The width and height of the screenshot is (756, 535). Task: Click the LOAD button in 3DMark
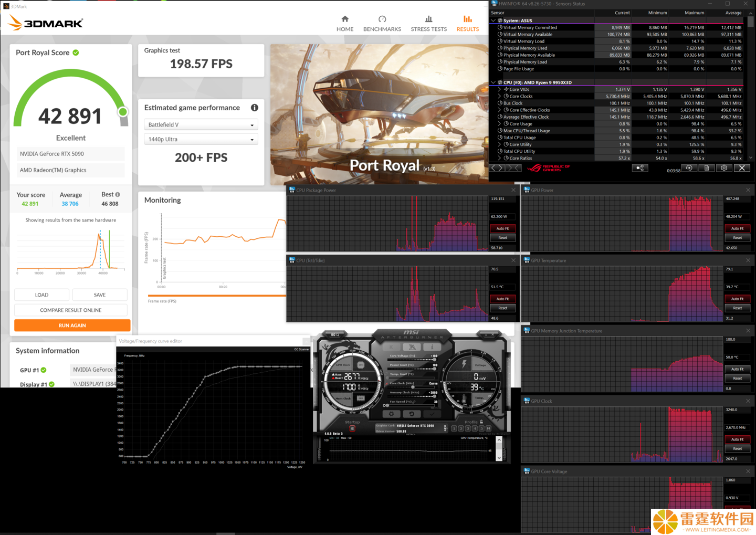[x=42, y=295]
